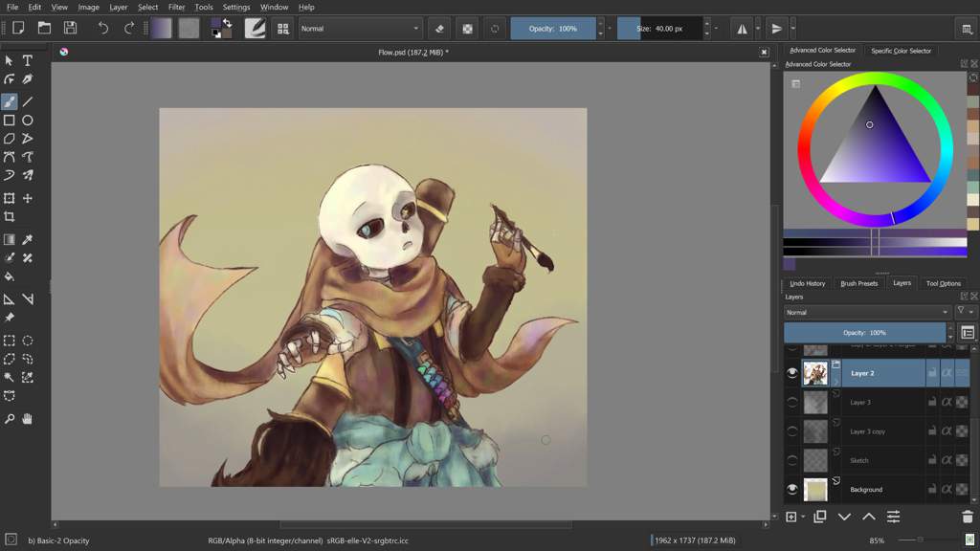Screen dimensions: 980x551
Task: Hide Layer 2 visibility
Action: pyautogui.click(x=792, y=373)
